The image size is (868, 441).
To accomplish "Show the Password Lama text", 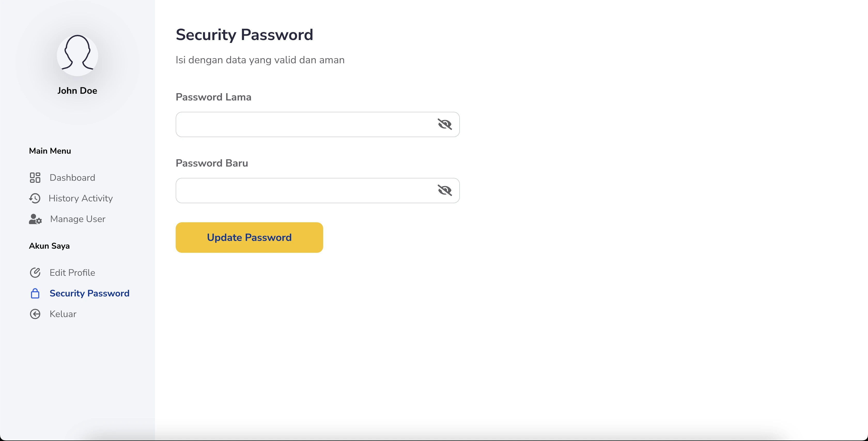I will [444, 124].
